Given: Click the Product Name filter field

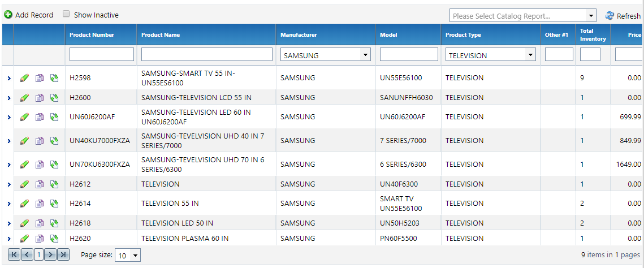Looking at the screenshot, I should click(x=206, y=54).
